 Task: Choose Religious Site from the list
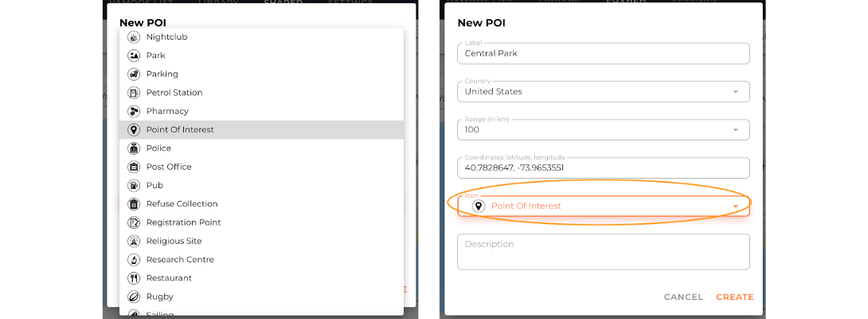[x=261, y=241]
